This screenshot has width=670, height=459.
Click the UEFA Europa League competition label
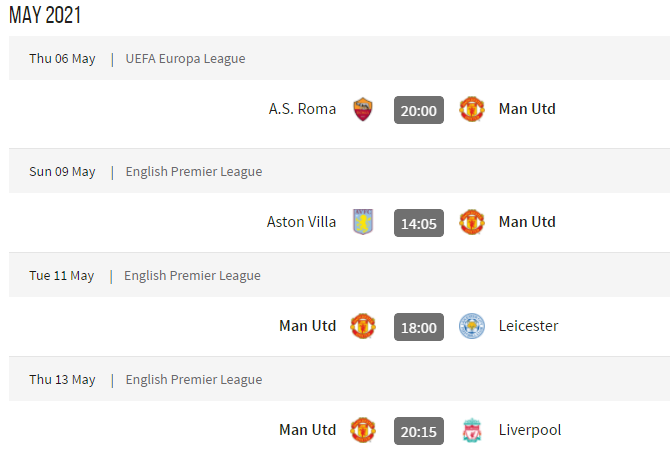(x=185, y=59)
